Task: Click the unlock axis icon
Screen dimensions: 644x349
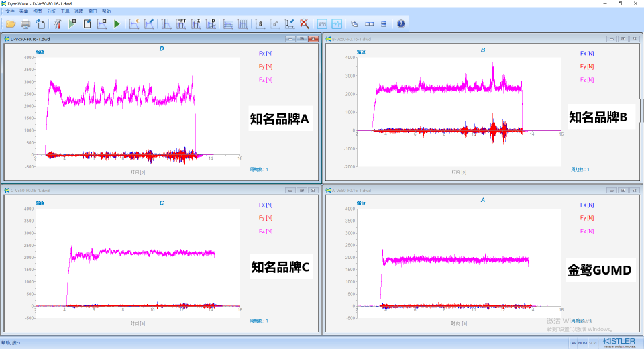Action: (275, 24)
